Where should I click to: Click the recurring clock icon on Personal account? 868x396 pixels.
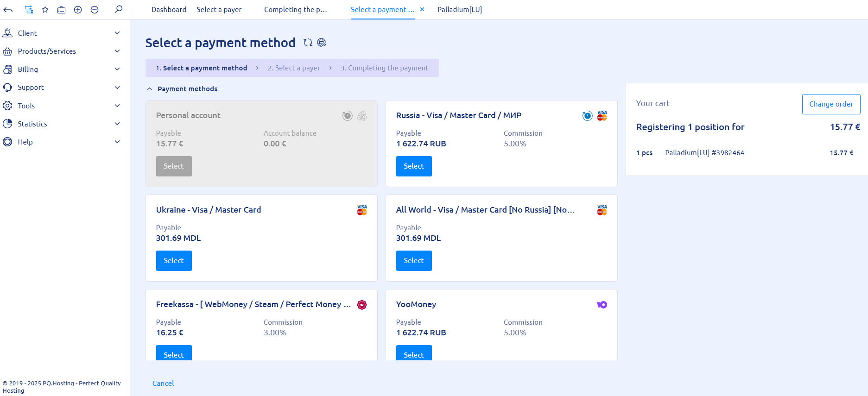(x=347, y=116)
